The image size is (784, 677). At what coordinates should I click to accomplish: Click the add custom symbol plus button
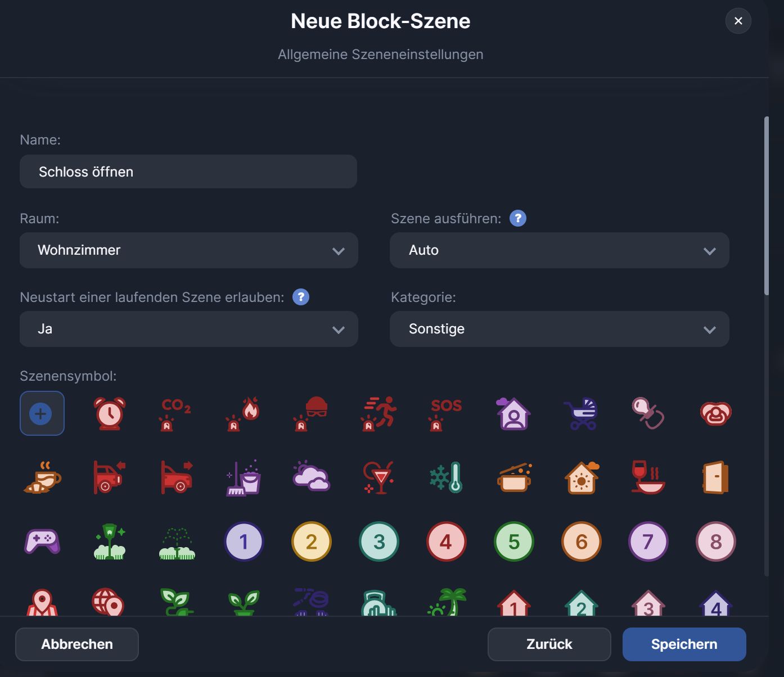(x=42, y=413)
